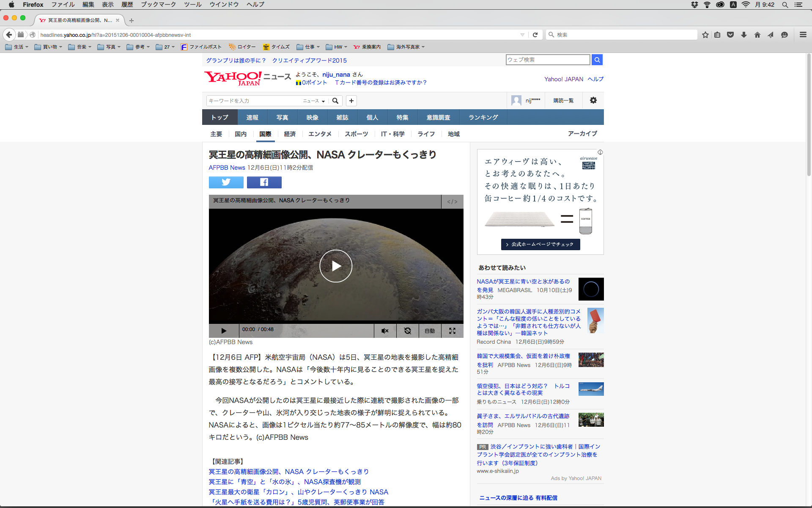The width and height of the screenshot is (812, 508).
Task: Play the Pluto video center button
Action: click(x=336, y=266)
